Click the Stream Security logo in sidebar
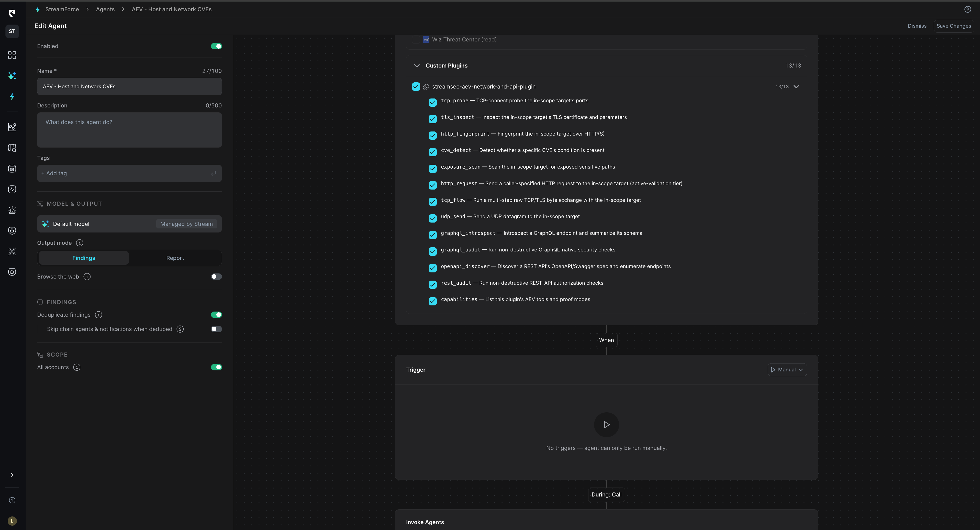The height and width of the screenshot is (530, 980). [x=12, y=14]
